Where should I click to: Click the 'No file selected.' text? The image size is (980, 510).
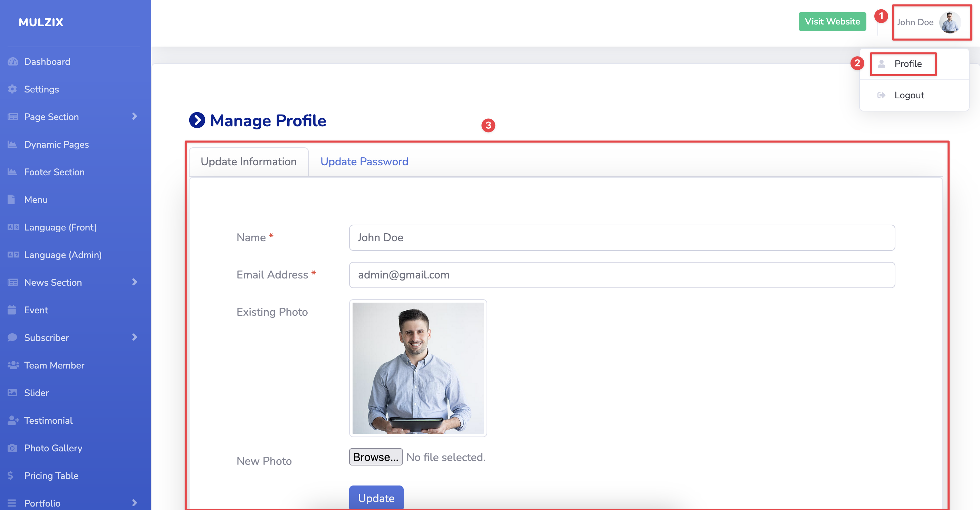click(445, 457)
